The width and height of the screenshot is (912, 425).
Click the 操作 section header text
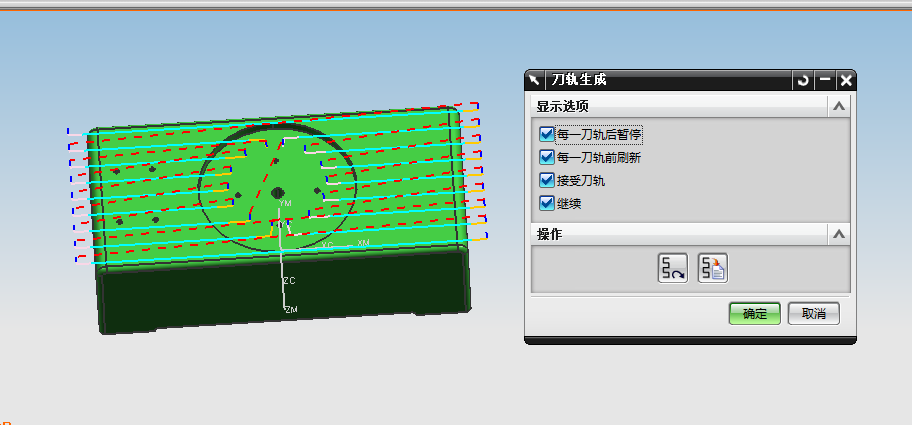[x=549, y=234]
